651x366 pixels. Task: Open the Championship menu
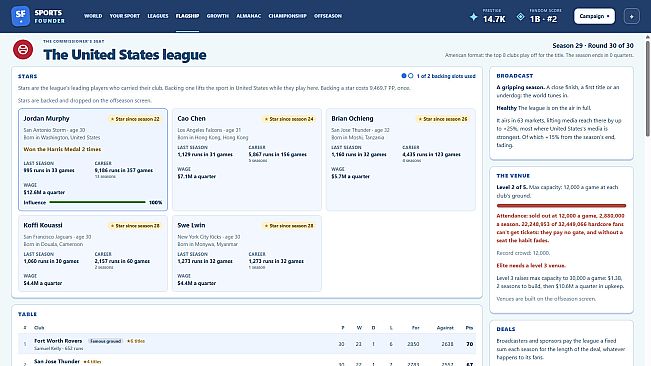[x=287, y=16]
